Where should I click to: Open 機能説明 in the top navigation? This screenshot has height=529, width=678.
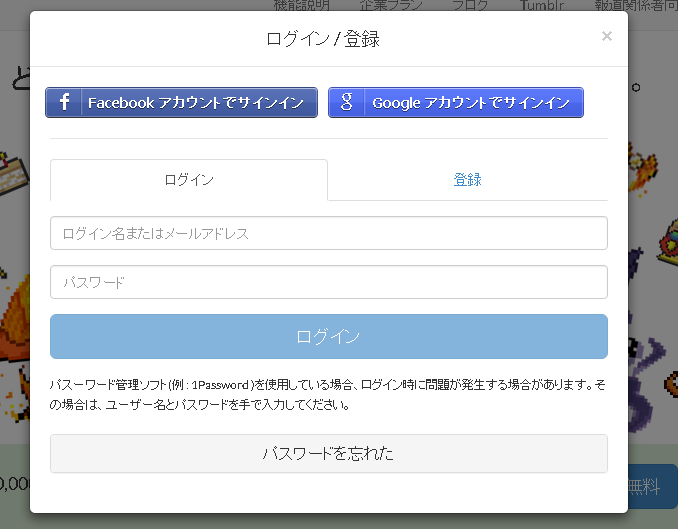pyautogui.click(x=302, y=5)
